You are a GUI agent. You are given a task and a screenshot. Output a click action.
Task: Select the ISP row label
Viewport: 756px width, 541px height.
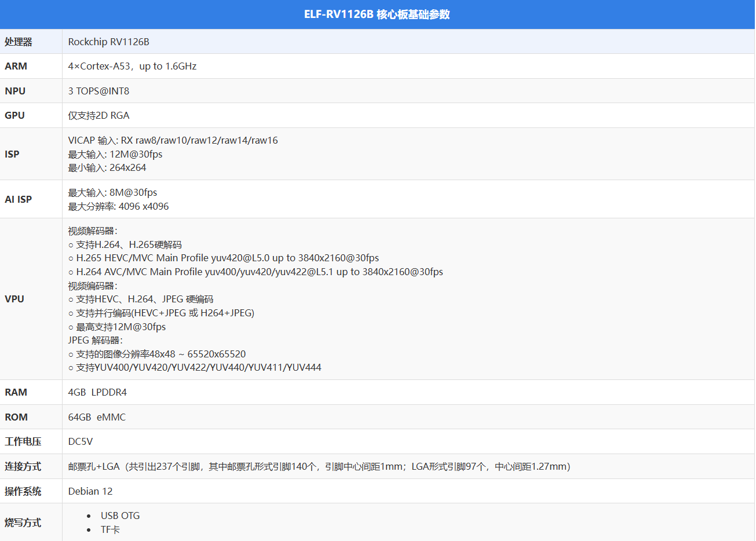coord(12,154)
